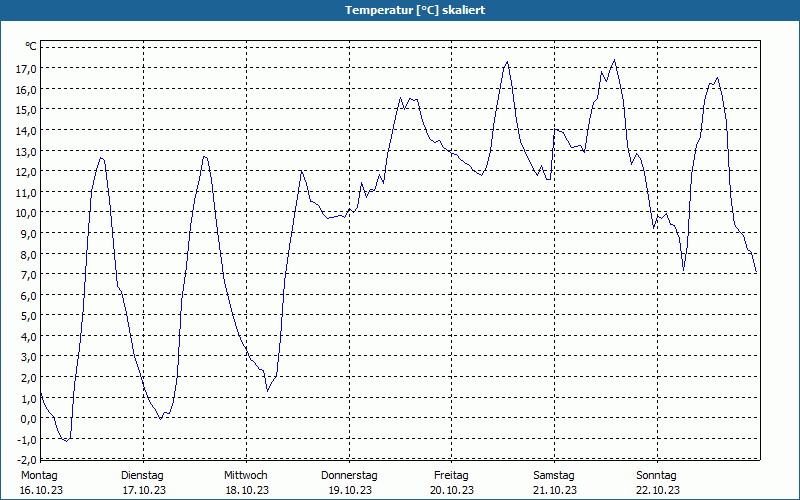Click the 22.10.23 date label

click(x=658, y=490)
